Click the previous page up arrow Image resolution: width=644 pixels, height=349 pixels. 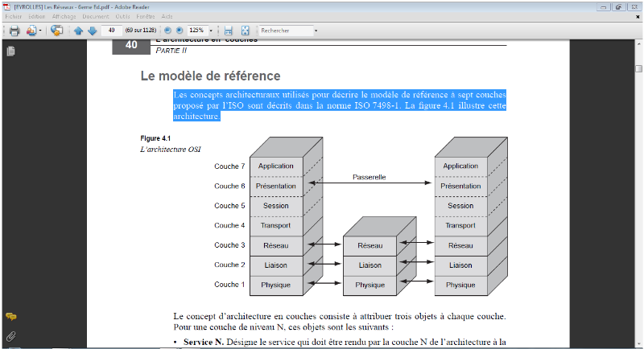pos(78,31)
